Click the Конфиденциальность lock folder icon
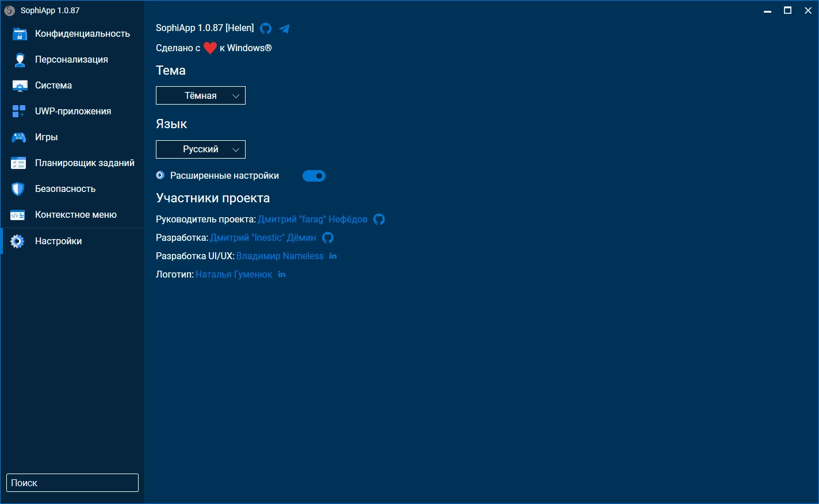 tap(20, 34)
